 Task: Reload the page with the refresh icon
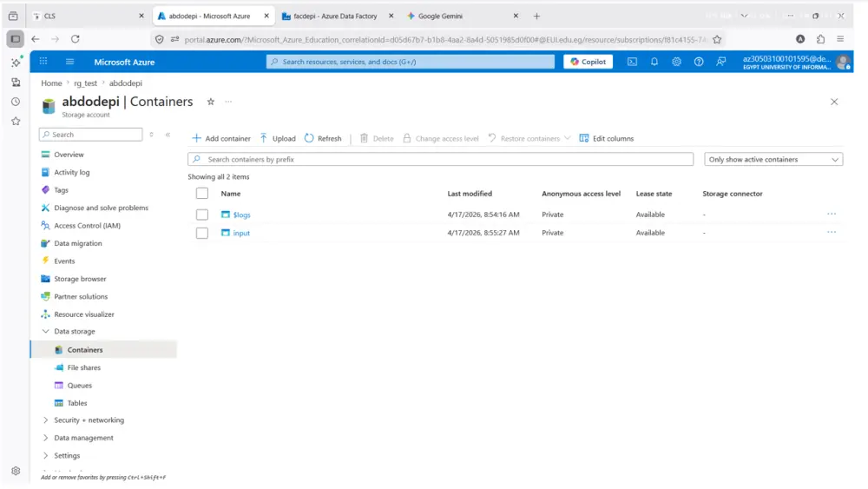click(76, 39)
